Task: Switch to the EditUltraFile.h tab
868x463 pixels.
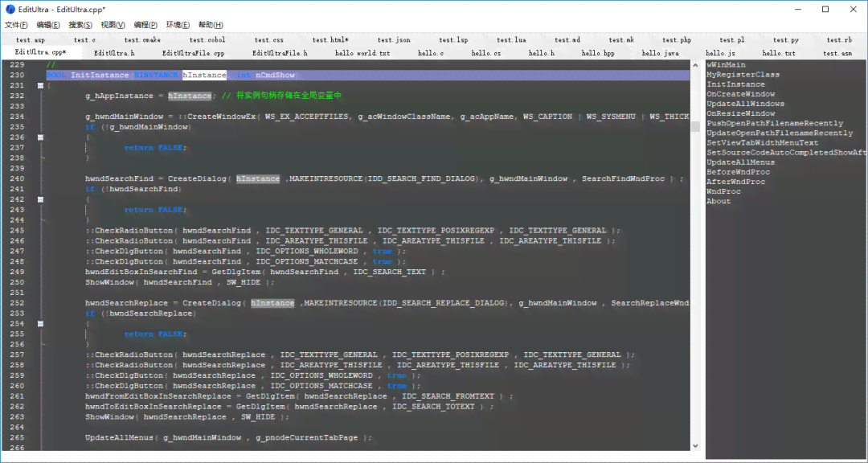Action: click(280, 53)
